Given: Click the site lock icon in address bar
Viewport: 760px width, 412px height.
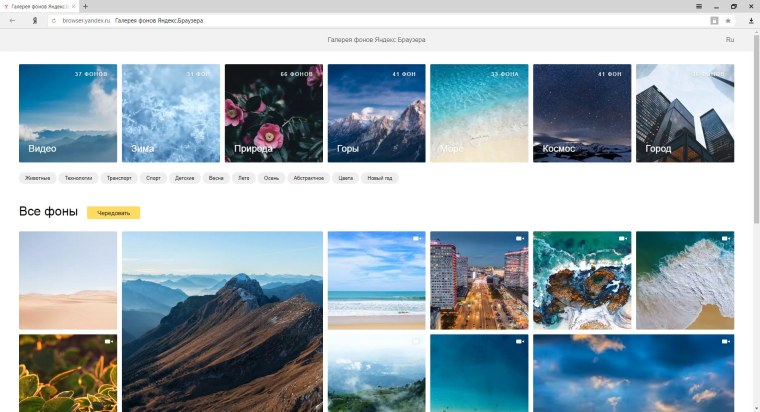Looking at the screenshot, I should (x=53, y=20).
